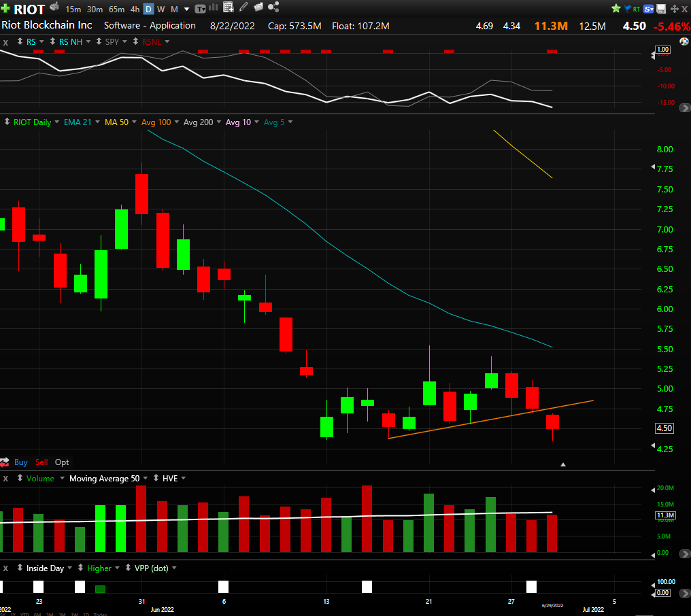Open the chart template T menu

200,9
